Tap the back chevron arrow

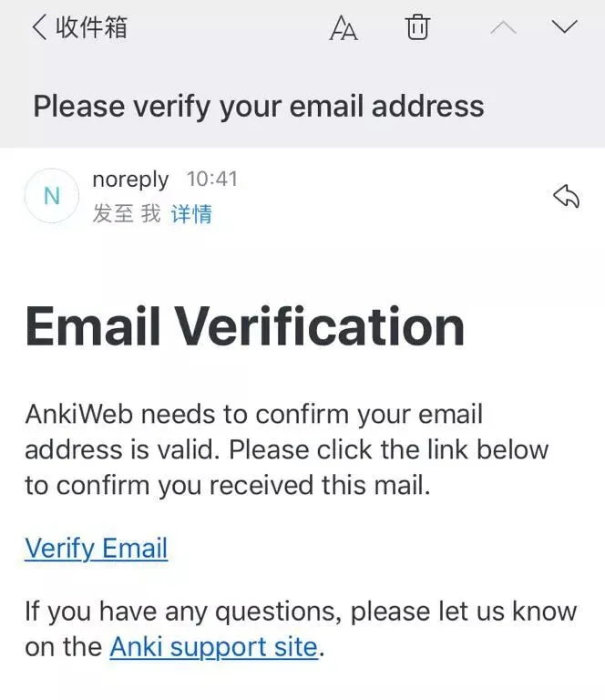pyautogui.click(x=39, y=27)
